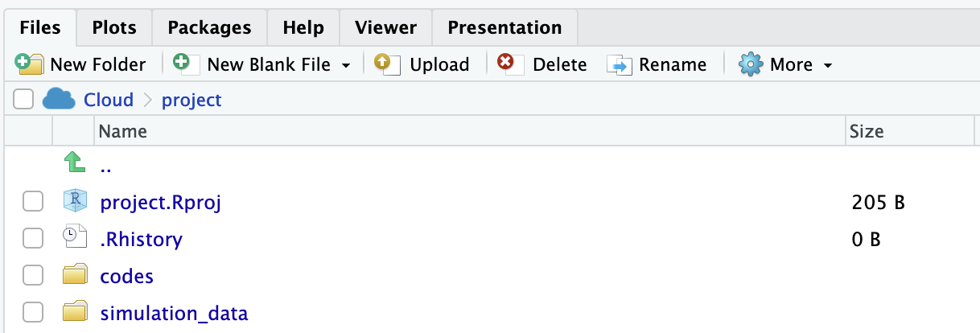Open the Packages tab
This screenshot has height=333, width=980.
pos(209,27)
